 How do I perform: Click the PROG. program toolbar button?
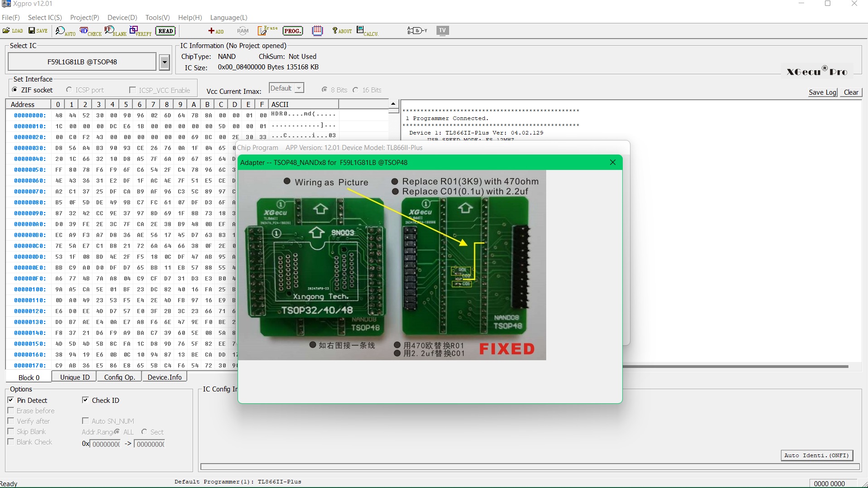coord(292,31)
